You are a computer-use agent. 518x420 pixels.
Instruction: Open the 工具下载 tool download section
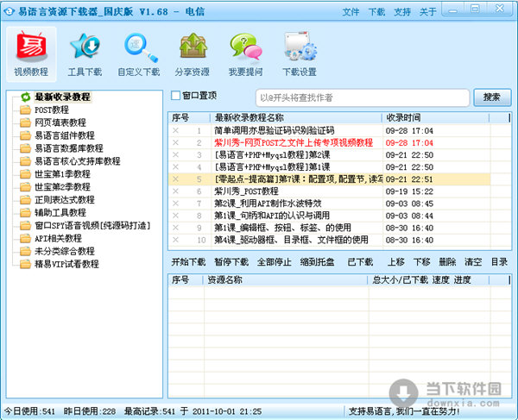85,54
